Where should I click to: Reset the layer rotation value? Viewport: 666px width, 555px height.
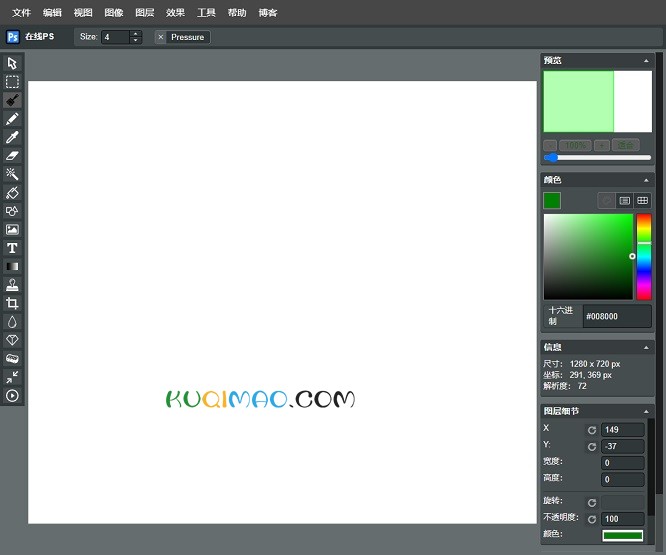tap(592, 503)
